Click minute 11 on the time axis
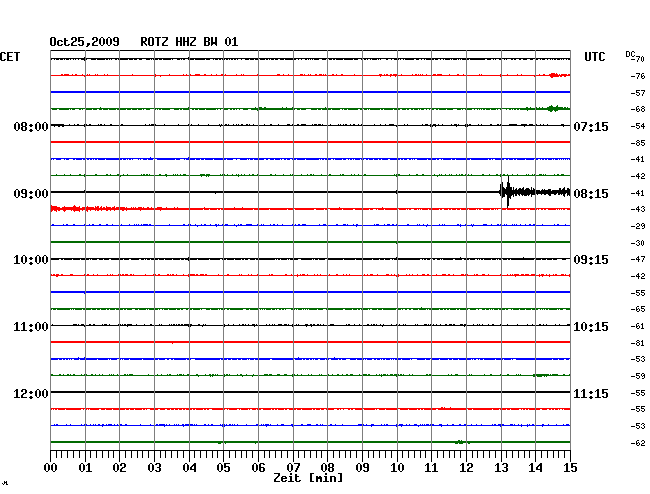Screen dimensions: 650x494 [431, 468]
